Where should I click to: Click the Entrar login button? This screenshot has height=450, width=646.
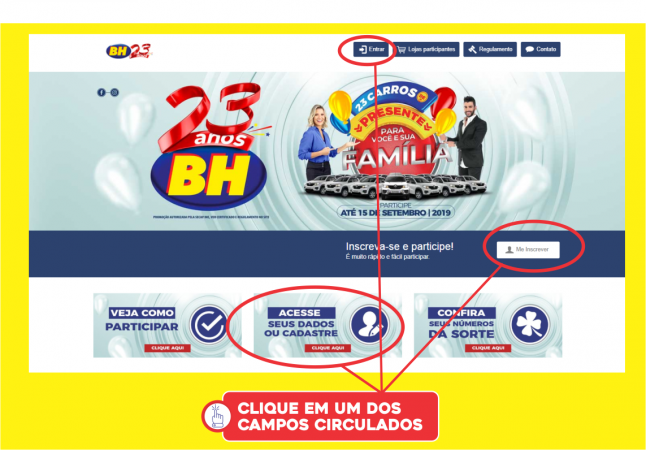pos(370,49)
